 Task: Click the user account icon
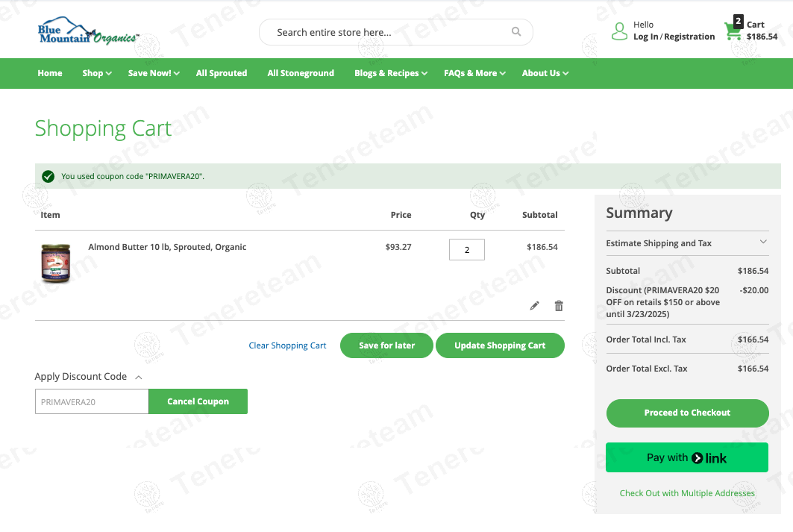(619, 31)
